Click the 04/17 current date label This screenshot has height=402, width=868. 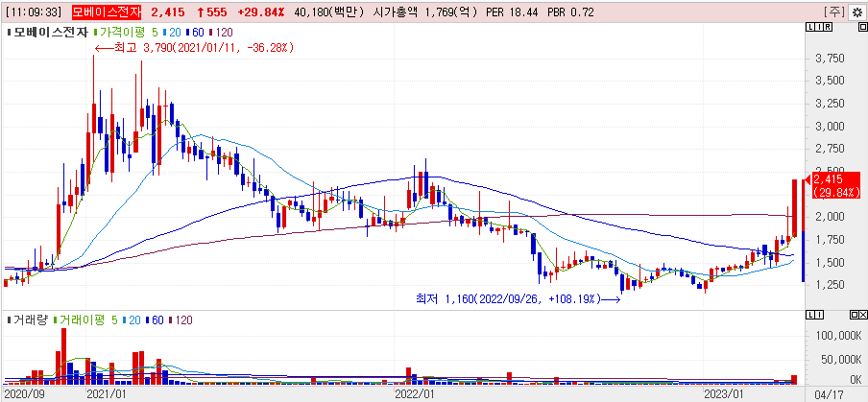[829, 393]
